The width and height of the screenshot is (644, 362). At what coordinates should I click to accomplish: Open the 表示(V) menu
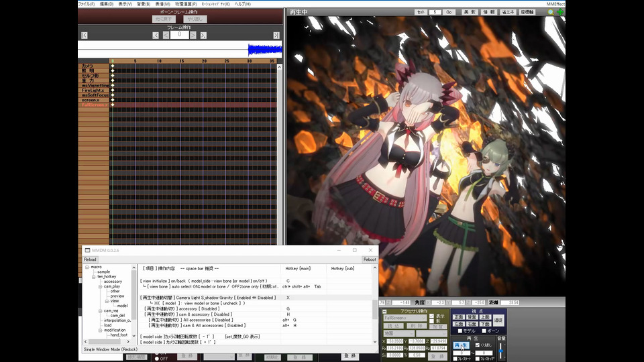125,4
